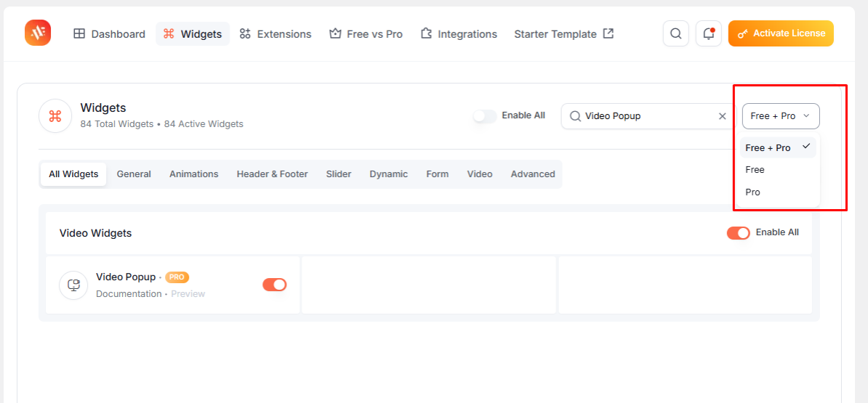Open Video Popup Preview link

[188, 293]
